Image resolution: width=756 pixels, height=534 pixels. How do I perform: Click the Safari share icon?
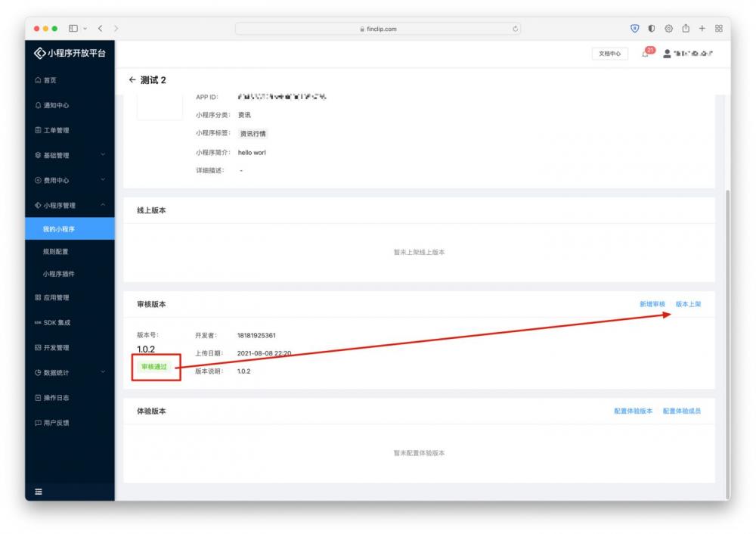686,28
